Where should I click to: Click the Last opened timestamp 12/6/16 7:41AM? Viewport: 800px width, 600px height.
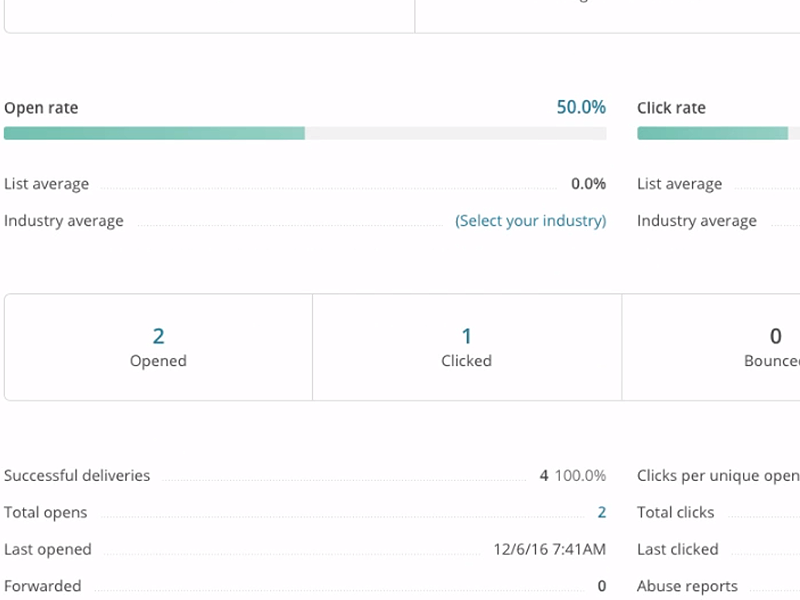[x=550, y=550]
